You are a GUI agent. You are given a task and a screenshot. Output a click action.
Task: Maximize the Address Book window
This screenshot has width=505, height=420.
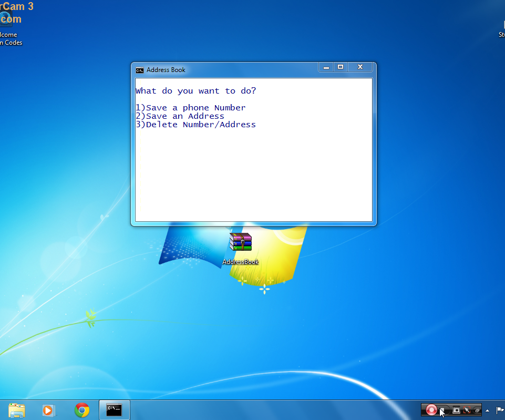[x=341, y=67]
